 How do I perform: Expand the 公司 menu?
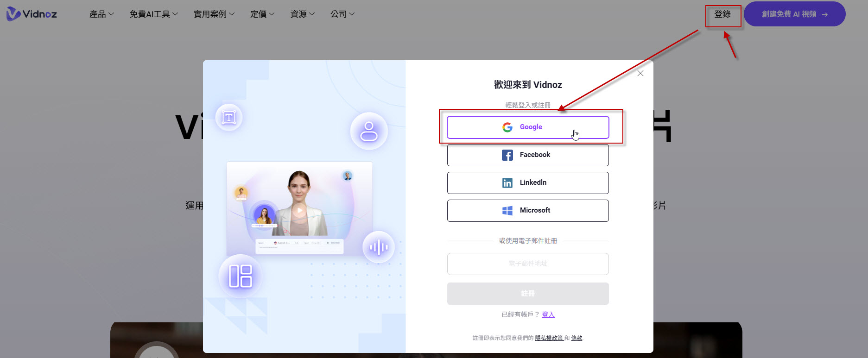(x=342, y=14)
